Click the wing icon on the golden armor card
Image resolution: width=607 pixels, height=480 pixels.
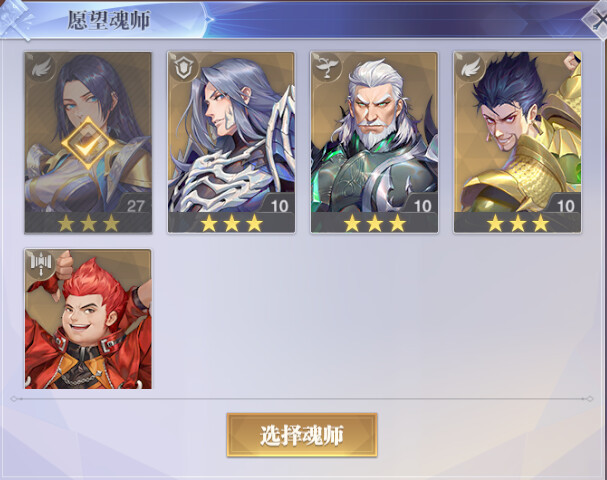[470, 69]
